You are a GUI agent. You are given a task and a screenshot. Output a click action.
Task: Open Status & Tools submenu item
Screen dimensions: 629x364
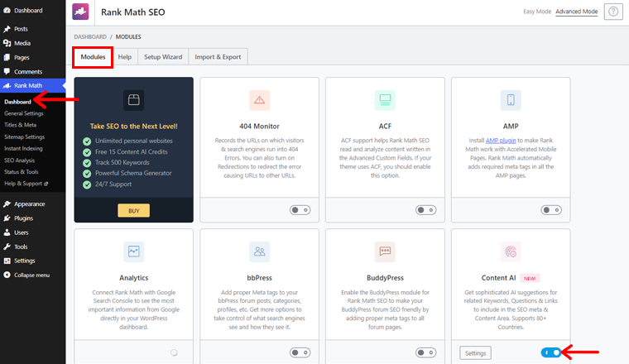pos(22,171)
